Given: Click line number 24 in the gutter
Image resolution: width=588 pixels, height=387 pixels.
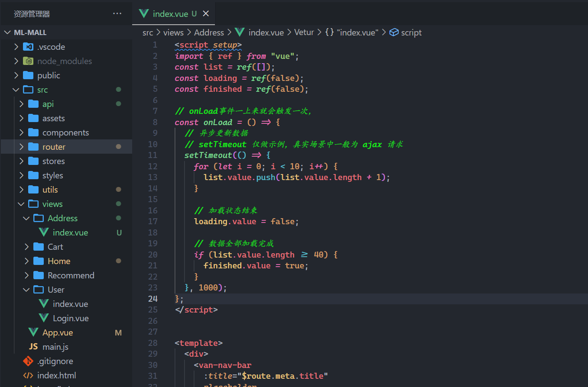Looking at the screenshot, I should 153,299.
